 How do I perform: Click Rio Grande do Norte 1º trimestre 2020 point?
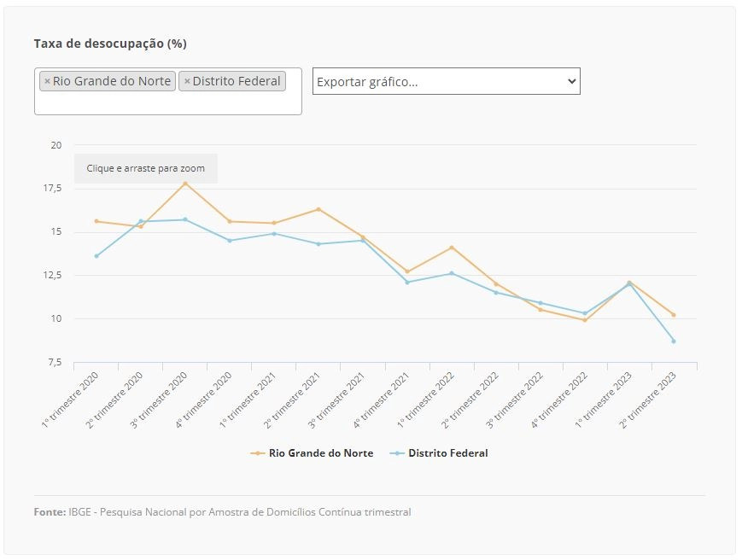(96, 221)
